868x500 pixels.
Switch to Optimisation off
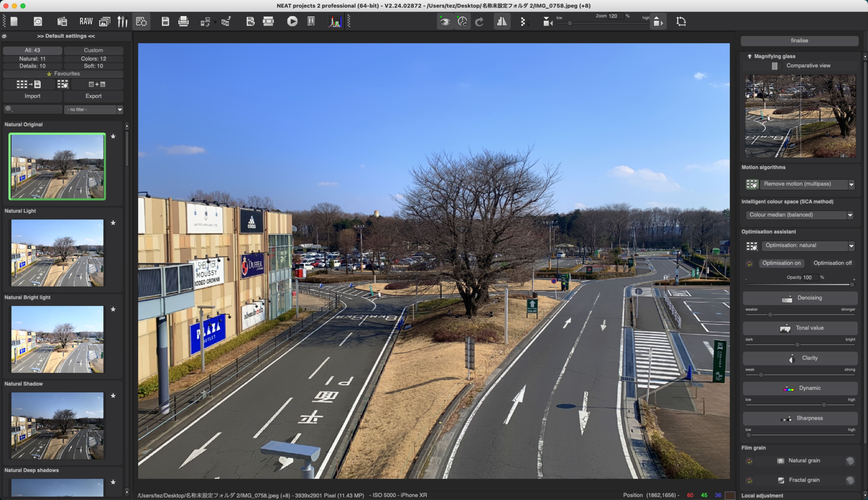[832, 263]
